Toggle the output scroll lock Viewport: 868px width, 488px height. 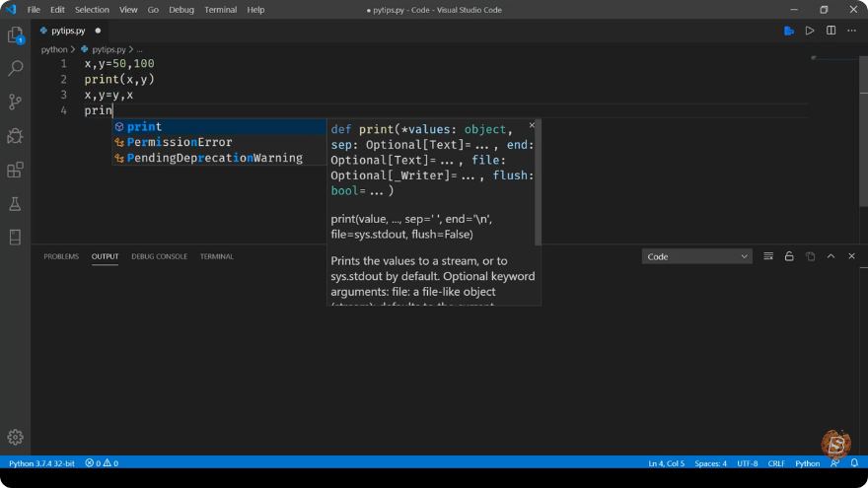click(789, 256)
